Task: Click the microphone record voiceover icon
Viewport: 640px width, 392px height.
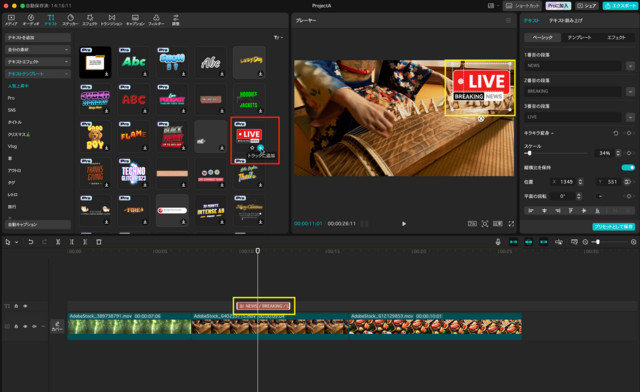Action: pyautogui.click(x=498, y=242)
